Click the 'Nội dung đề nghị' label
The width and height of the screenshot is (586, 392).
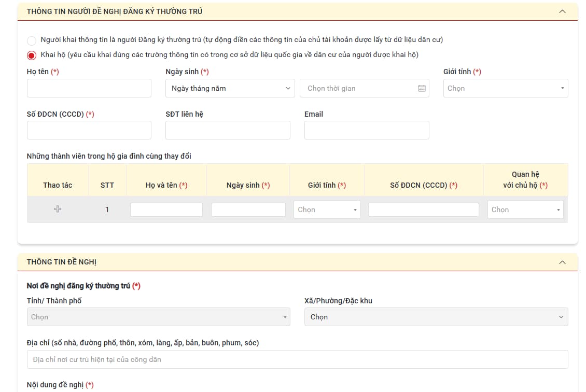click(x=60, y=385)
